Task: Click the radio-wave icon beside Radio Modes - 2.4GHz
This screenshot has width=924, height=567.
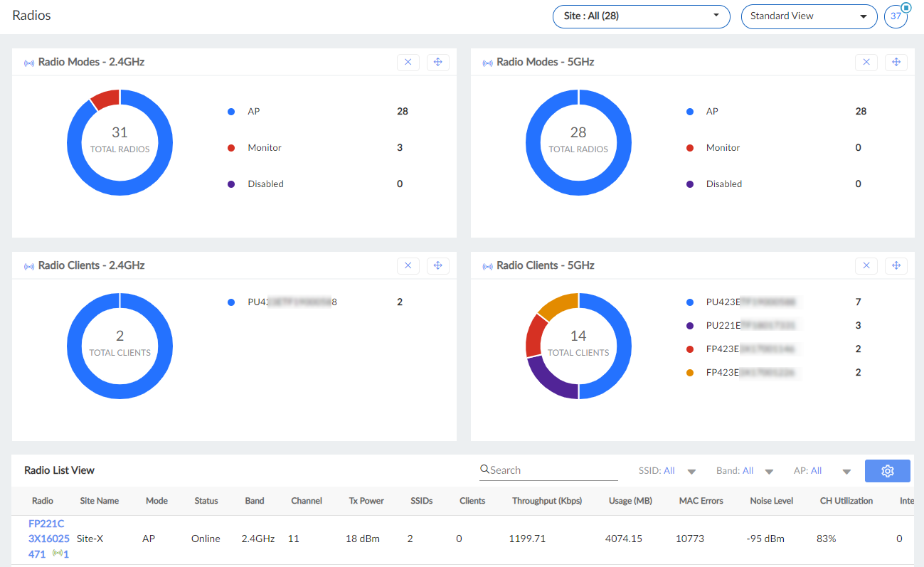Action: pyautogui.click(x=29, y=62)
